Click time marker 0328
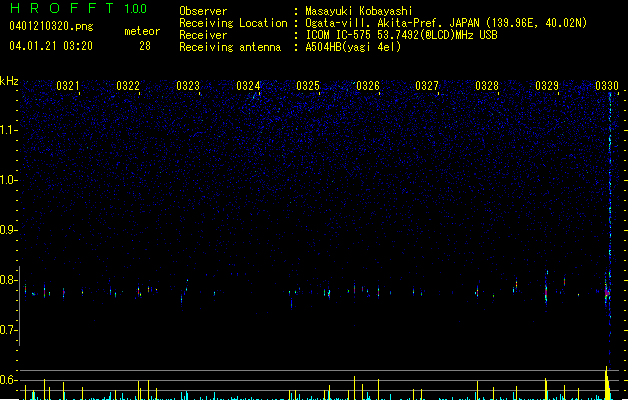629x400 pixels. [x=487, y=85]
